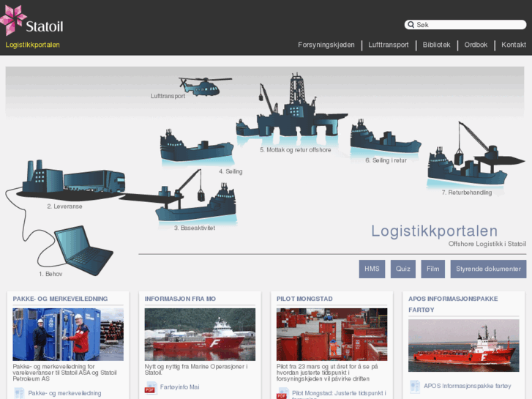
Task: Click 'Offshore Logistikk i Statoil' subtitle
Action: (x=487, y=244)
